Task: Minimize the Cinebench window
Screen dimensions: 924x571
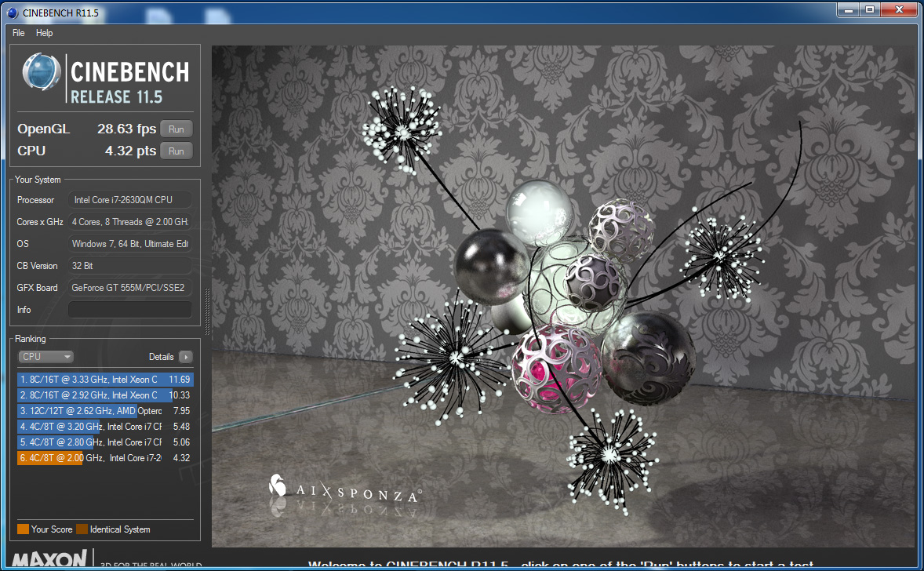Action: [849, 9]
